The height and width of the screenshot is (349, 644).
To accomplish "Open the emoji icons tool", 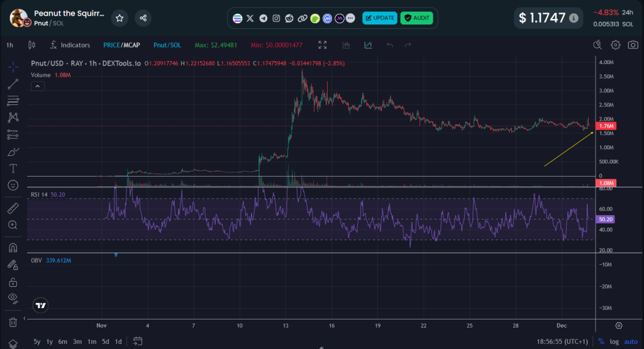I will point(13,186).
